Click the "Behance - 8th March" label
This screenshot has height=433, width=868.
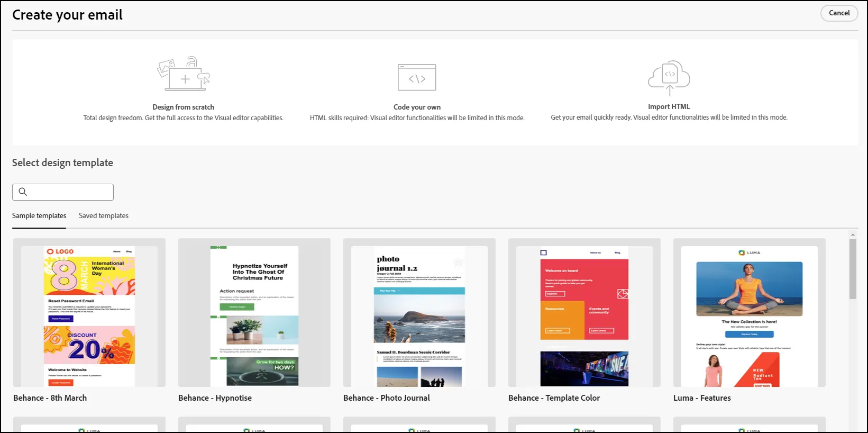(x=50, y=398)
